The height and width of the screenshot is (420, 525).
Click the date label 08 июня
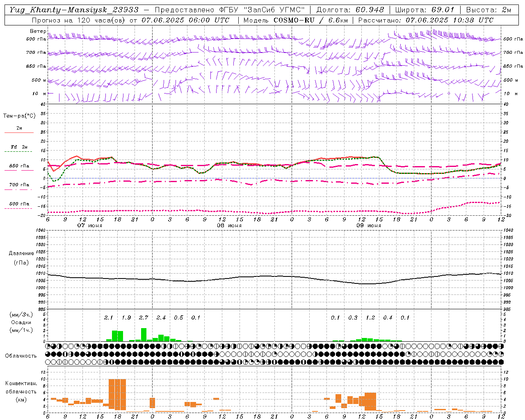229,226
